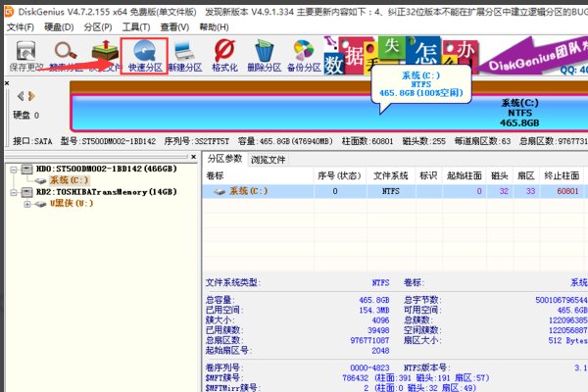Switch to 浏览文件 tab
The image size is (588, 392).
coord(269,160)
